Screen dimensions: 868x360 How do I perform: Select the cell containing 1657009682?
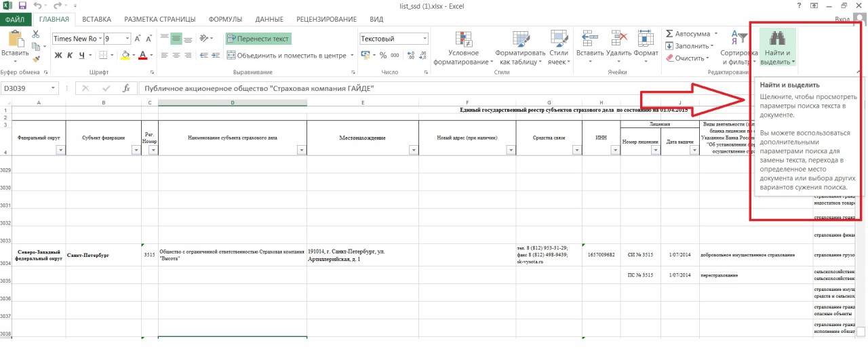point(601,255)
